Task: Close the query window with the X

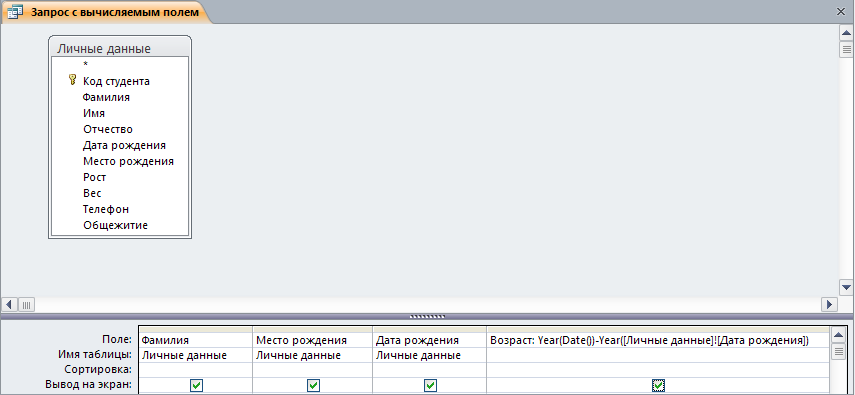Action: [841, 12]
